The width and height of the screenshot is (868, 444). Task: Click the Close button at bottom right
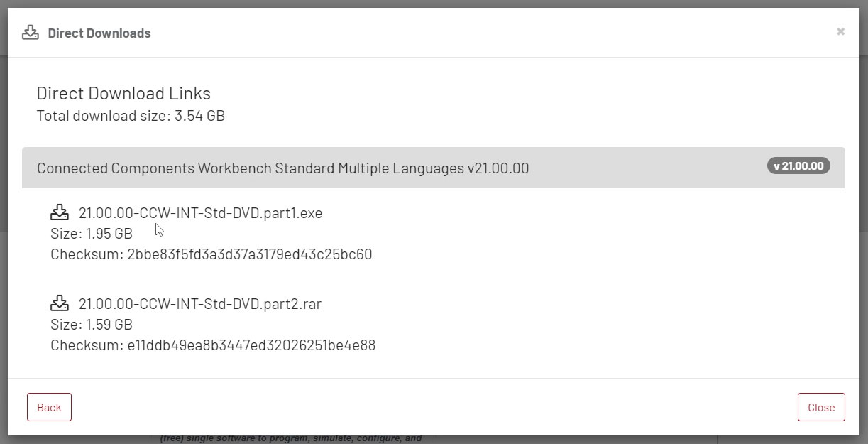coord(821,407)
